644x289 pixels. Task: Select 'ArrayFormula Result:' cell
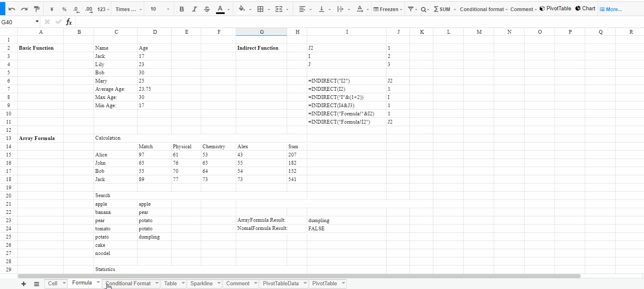261,220
